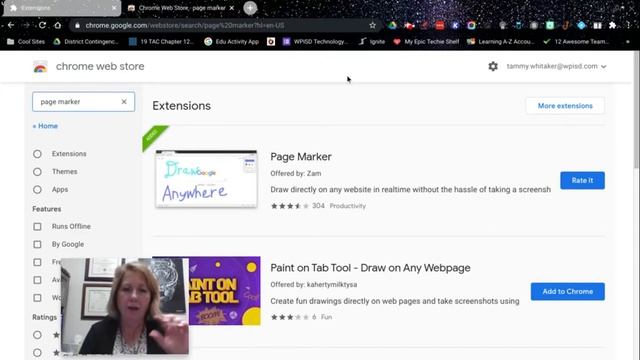Go to the Home link
640x360 pixels.
(x=45, y=126)
